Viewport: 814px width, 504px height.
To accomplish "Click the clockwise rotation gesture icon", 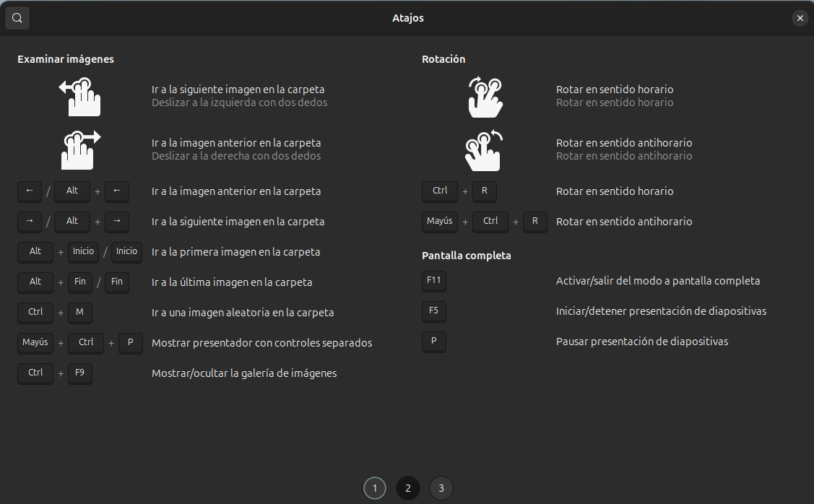I will coord(484,97).
